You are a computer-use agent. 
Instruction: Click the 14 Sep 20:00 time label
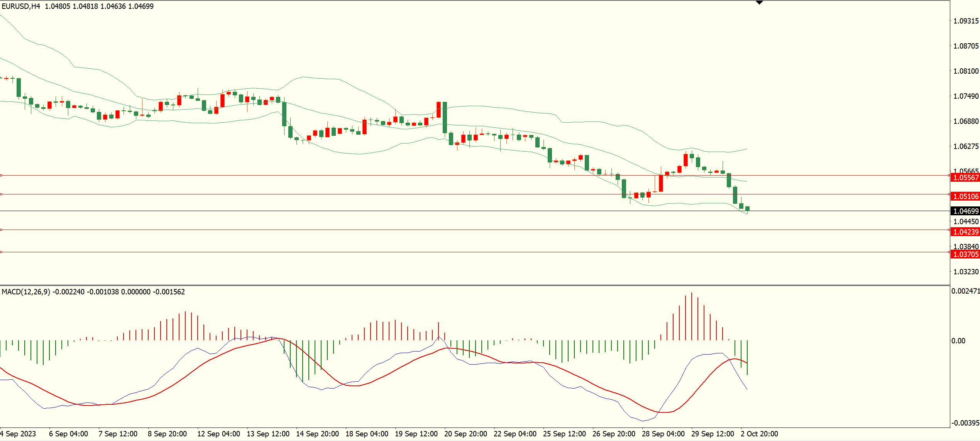(317, 434)
